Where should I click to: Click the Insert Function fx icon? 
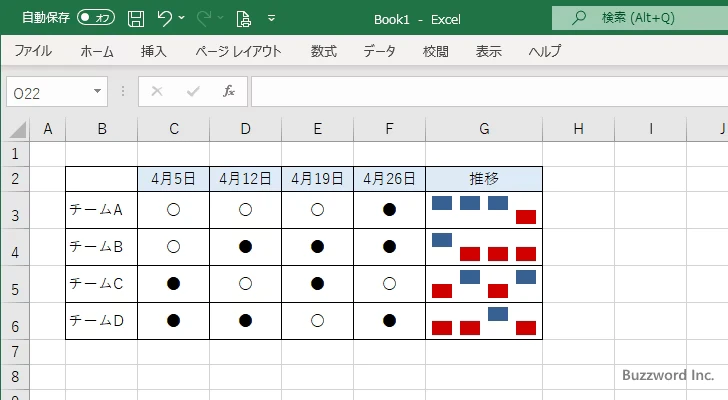click(228, 91)
